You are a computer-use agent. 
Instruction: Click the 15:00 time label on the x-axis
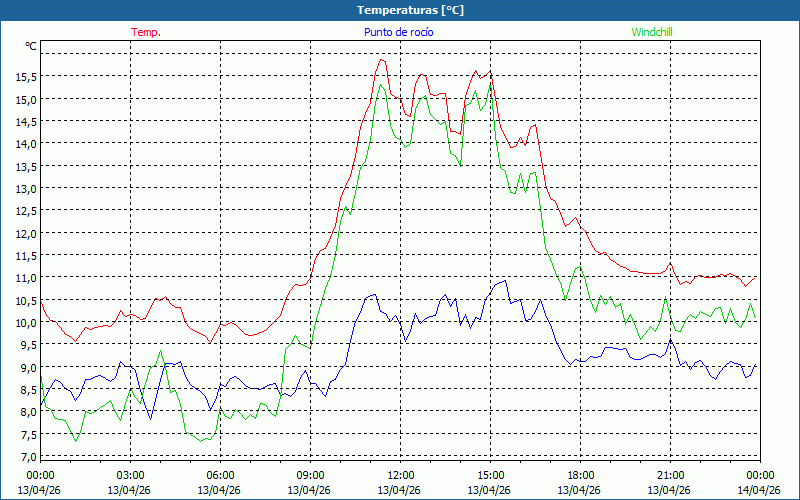point(490,475)
